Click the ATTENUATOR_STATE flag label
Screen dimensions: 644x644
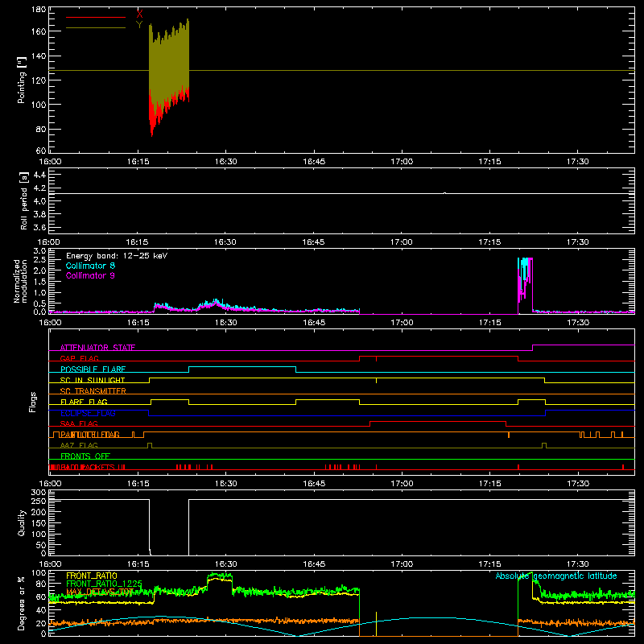pyautogui.click(x=97, y=348)
